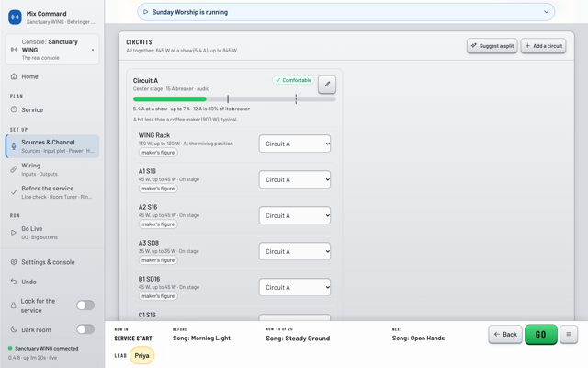The height and width of the screenshot is (368, 588).
Task: Select Sources & Channel in the sidebar
Action: pos(52,146)
